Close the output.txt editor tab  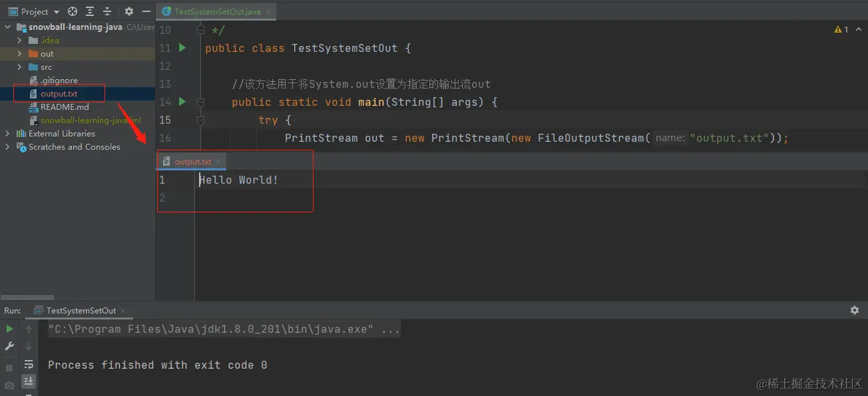coord(218,162)
